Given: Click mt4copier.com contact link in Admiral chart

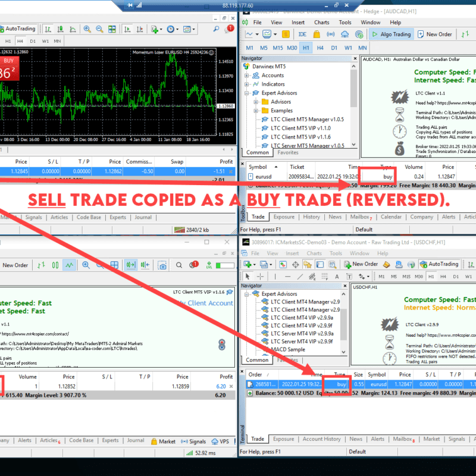Looking at the screenshot, I should pyautogui.click(x=35, y=334).
